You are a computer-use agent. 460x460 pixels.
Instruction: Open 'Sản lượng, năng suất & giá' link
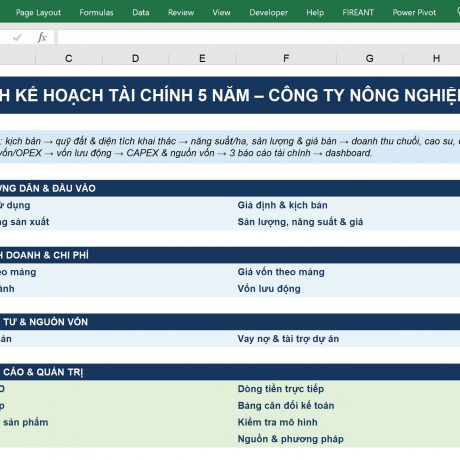point(300,222)
